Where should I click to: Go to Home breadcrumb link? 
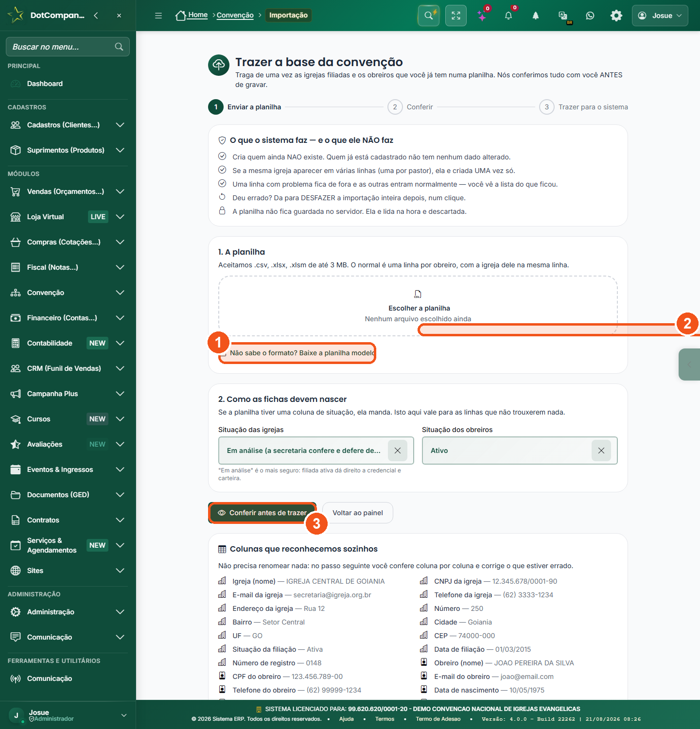click(198, 15)
